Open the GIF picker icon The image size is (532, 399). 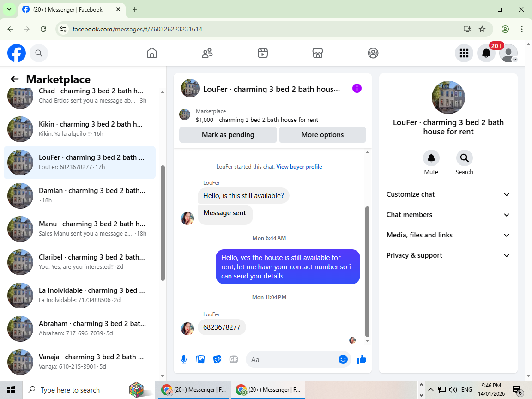click(233, 359)
